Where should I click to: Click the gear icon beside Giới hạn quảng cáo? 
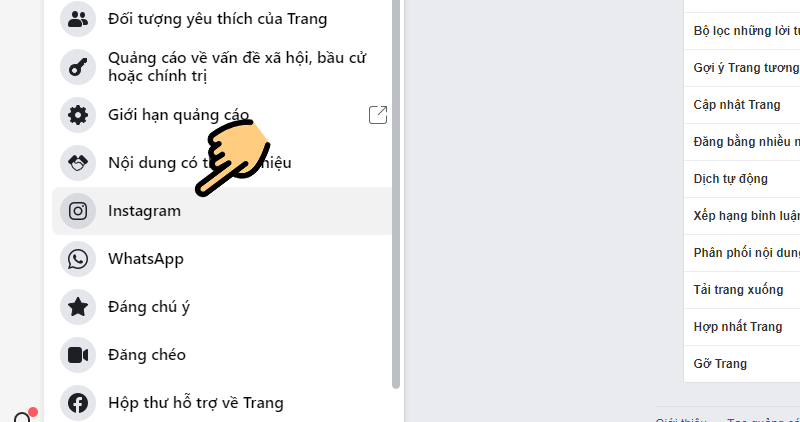(x=78, y=115)
